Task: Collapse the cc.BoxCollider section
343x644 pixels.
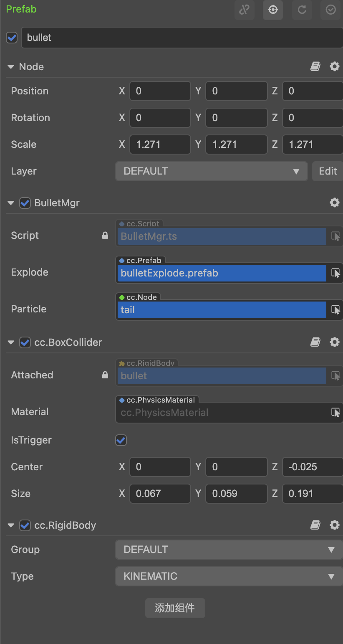Action: click(x=11, y=342)
